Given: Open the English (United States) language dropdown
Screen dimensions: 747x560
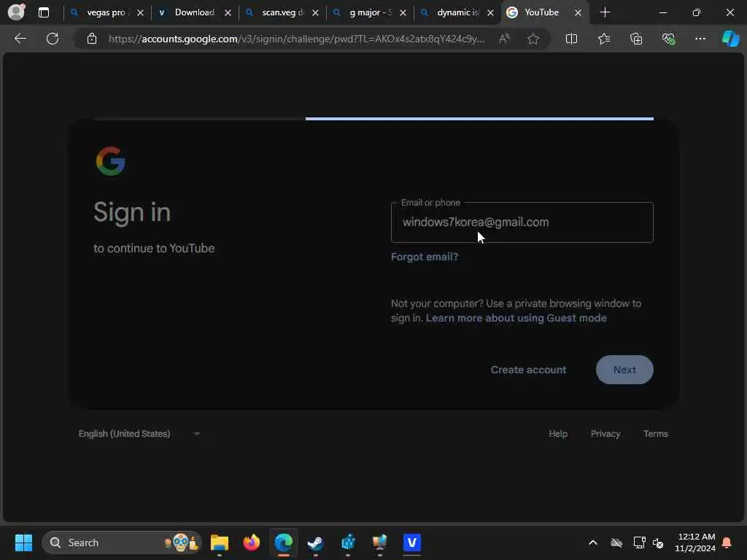Looking at the screenshot, I should 139,434.
